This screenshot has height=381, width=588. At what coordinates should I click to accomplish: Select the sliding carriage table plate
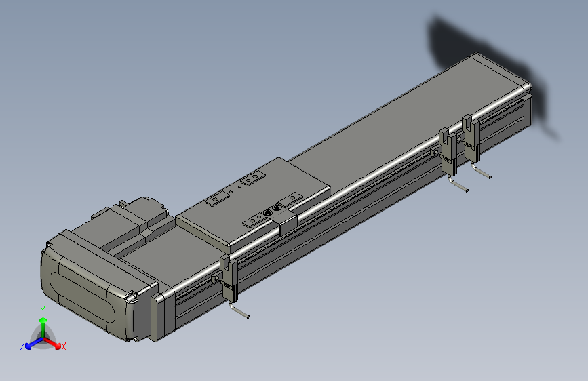(x=253, y=203)
